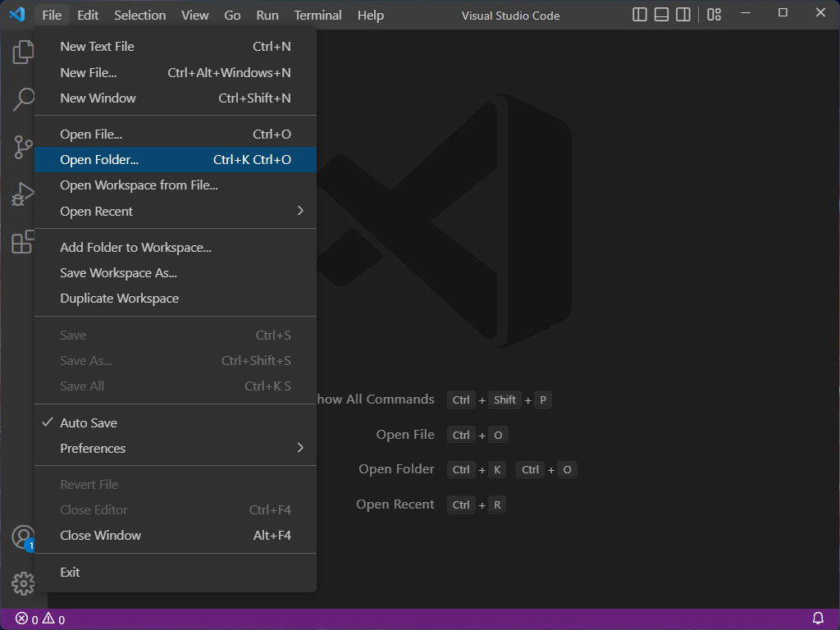The image size is (840, 630).
Task: Open the Source Control view icon
Action: (23, 148)
